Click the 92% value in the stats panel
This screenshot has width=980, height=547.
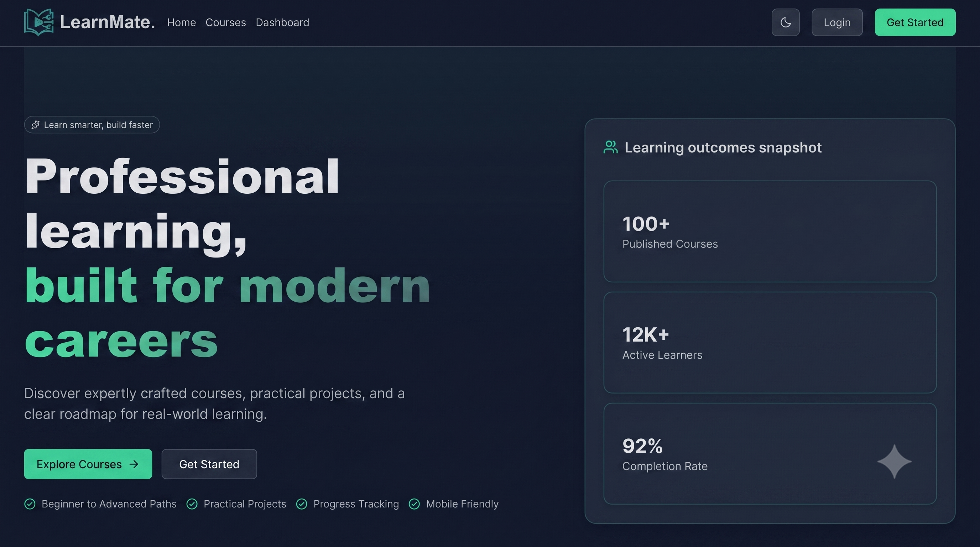tap(642, 446)
